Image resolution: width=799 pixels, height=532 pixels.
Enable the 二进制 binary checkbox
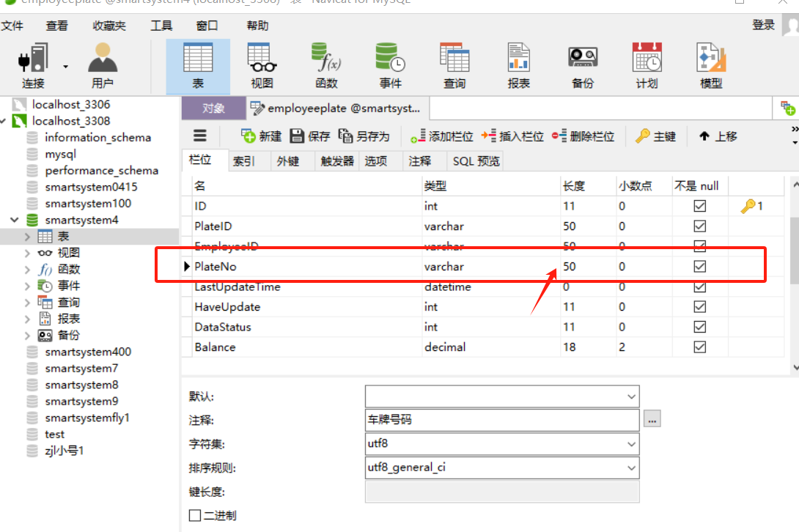click(x=195, y=515)
